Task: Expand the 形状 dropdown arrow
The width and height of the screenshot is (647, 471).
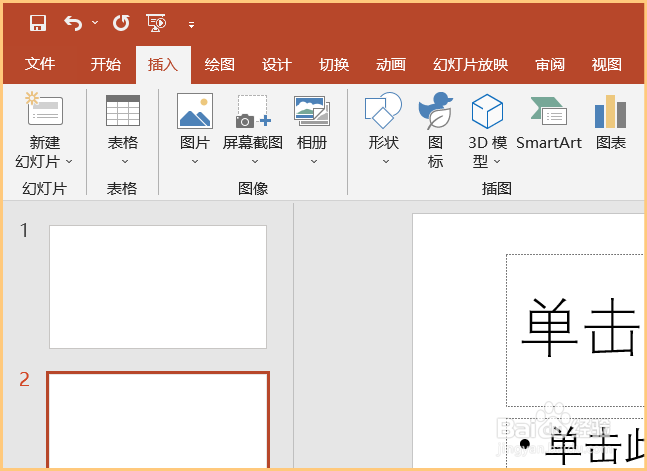Action: [x=386, y=161]
